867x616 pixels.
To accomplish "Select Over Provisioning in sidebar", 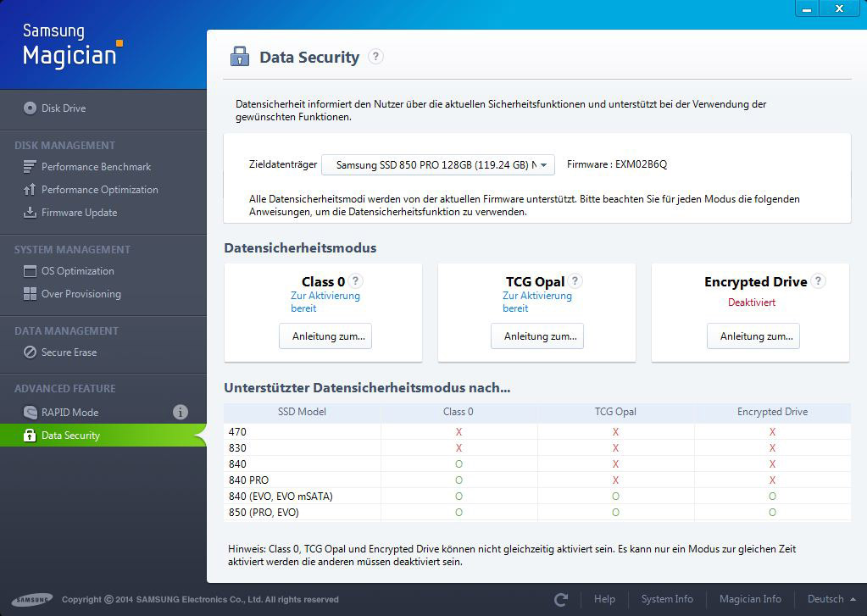I will pos(81,294).
